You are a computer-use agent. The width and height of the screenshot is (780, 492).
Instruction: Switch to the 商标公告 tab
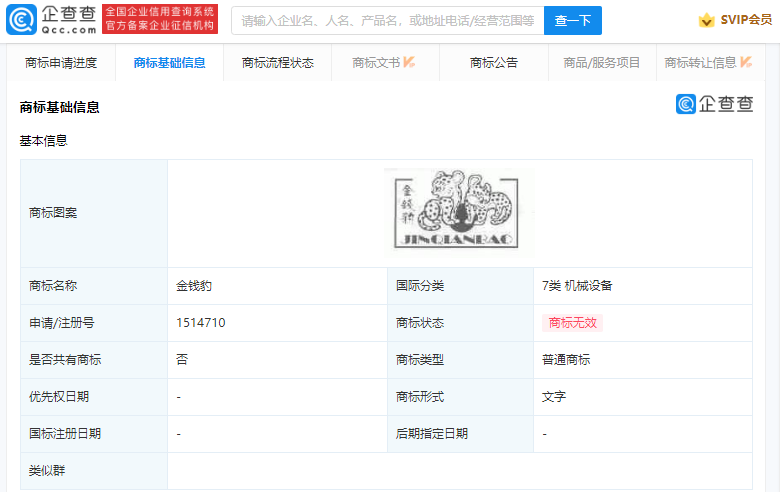[x=494, y=63]
